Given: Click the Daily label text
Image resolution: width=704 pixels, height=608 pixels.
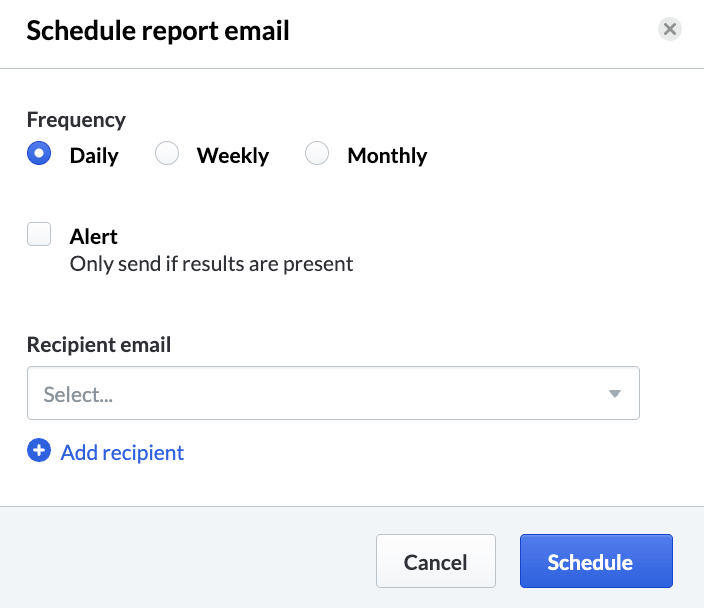Looking at the screenshot, I should click(x=94, y=156).
